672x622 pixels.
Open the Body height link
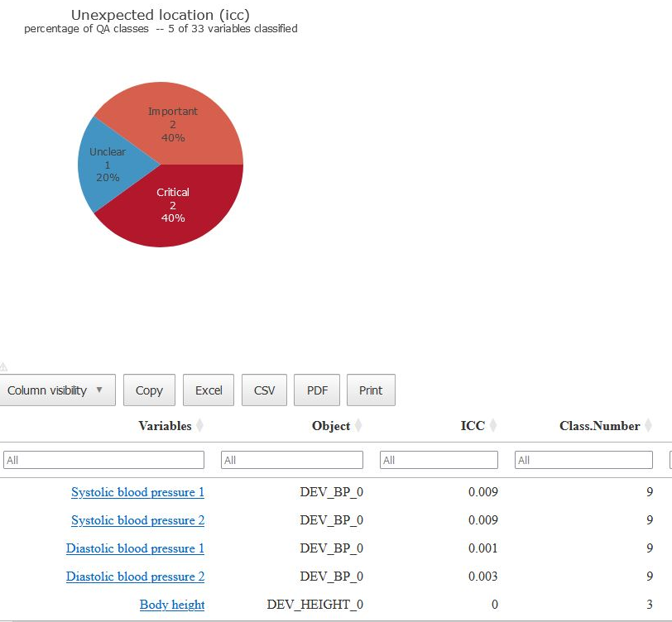172,605
